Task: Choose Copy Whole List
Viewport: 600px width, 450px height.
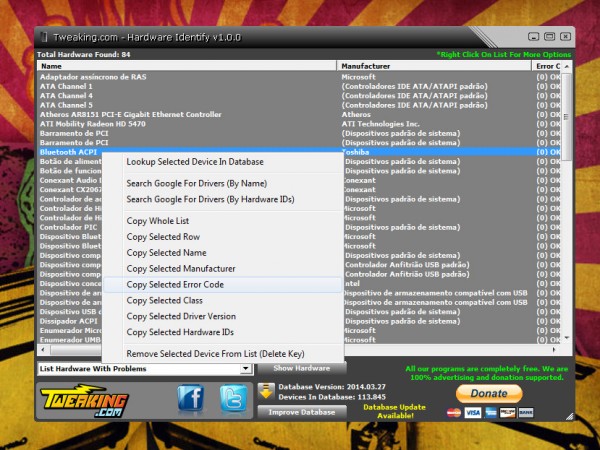Action: [222, 221]
